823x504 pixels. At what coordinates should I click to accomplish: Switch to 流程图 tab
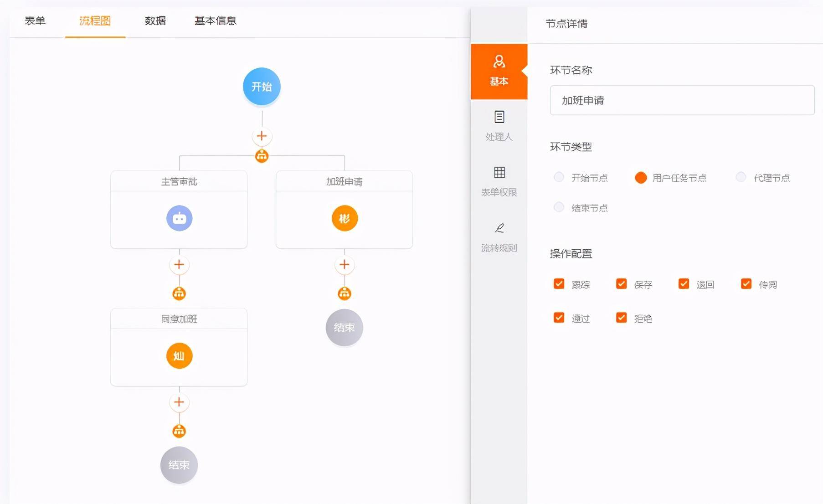[x=95, y=21]
